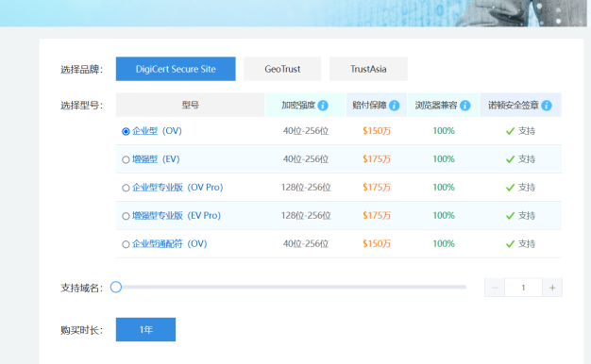Click 100% in the 增强型 (EV) row
The width and height of the screenshot is (591, 364).
444,159
